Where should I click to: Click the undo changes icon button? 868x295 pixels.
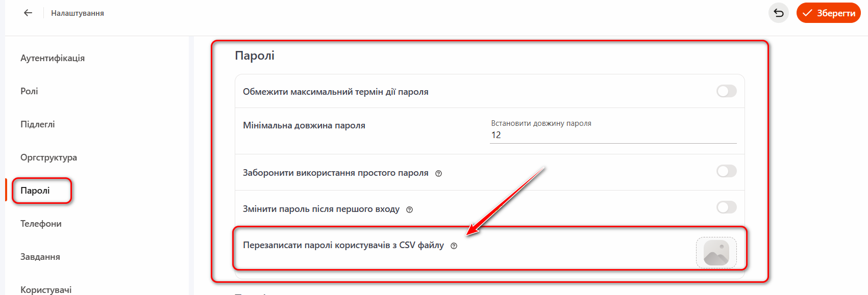click(778, 13)
